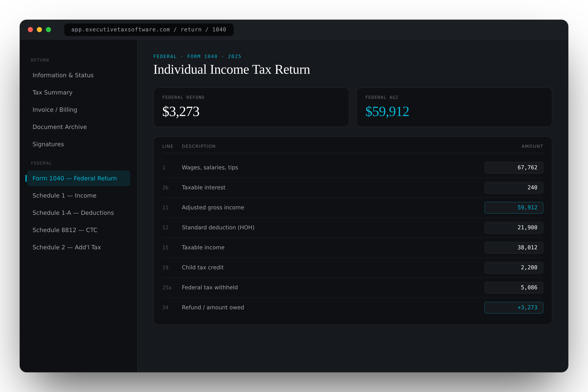Image resolution: width=588 pixels, height=392 pixels.
Task: Open Schedule 1 — Income
Action: (79, 195)
